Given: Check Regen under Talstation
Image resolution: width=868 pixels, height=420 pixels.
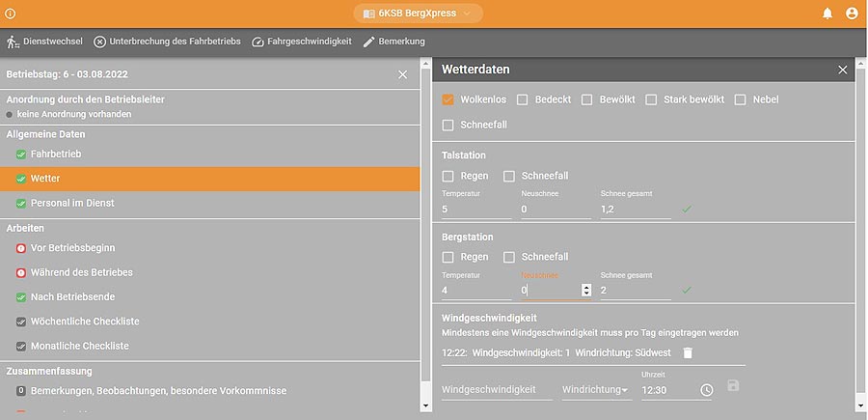Looking at the screenshot, I should pos(448,176).
